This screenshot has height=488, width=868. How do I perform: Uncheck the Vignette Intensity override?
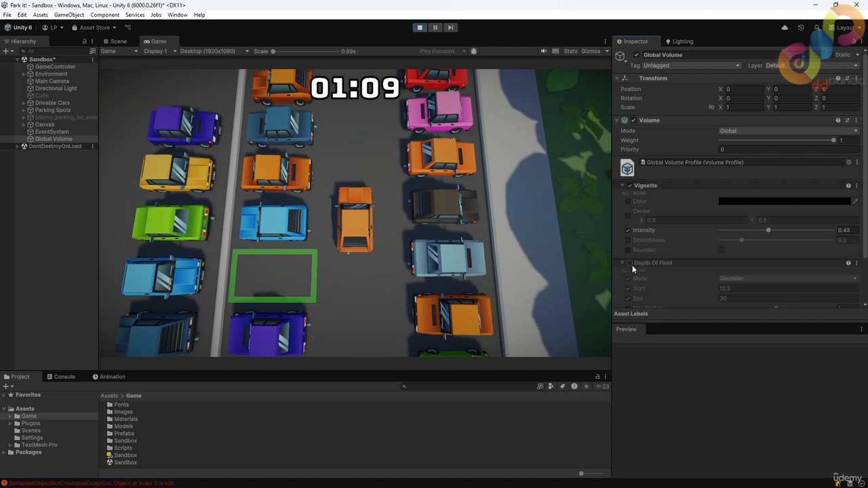628,230
